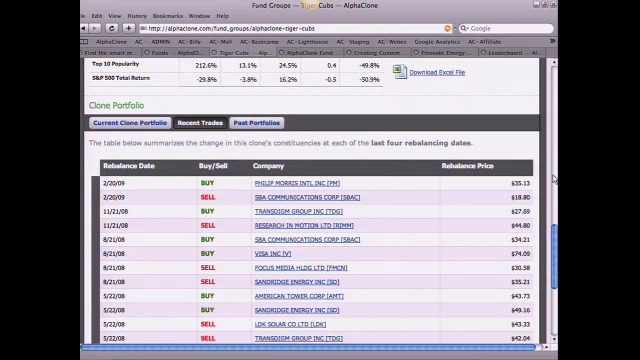
Task: Open Sandridge Energy link in 5/22/08 row
Action: point(297,310)
